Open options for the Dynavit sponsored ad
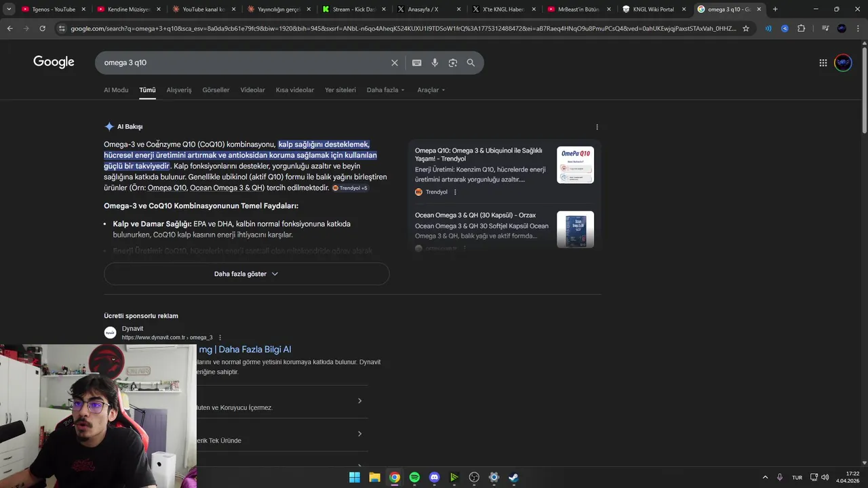The height and width of the screenshot is (488, 868). (220, 338)
